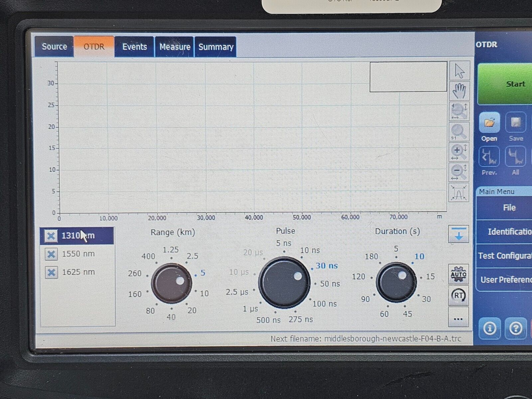The height and width of the screenshot is (399, 532).
Task: Switch to the Events tab
Action: pyautogui.click(x=134, y=47)
